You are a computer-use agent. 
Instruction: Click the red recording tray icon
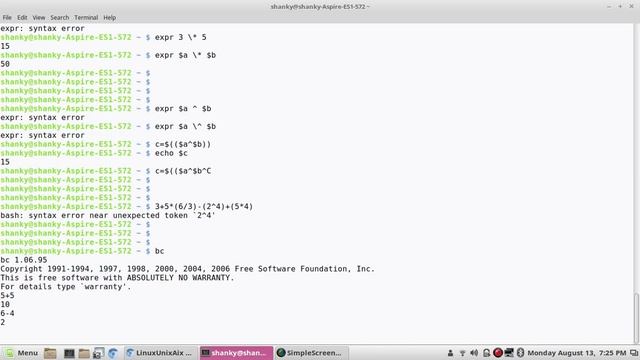[x=498, y=353]
